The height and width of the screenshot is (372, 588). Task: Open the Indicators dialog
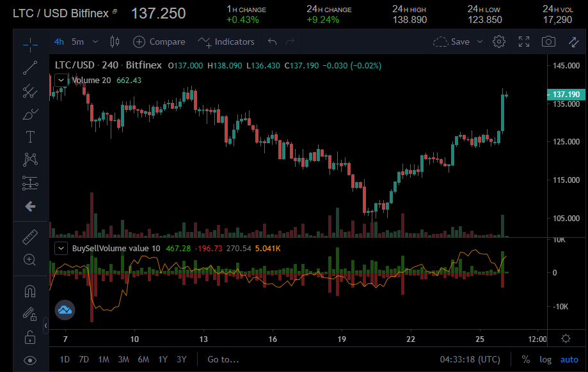point(226,42)
